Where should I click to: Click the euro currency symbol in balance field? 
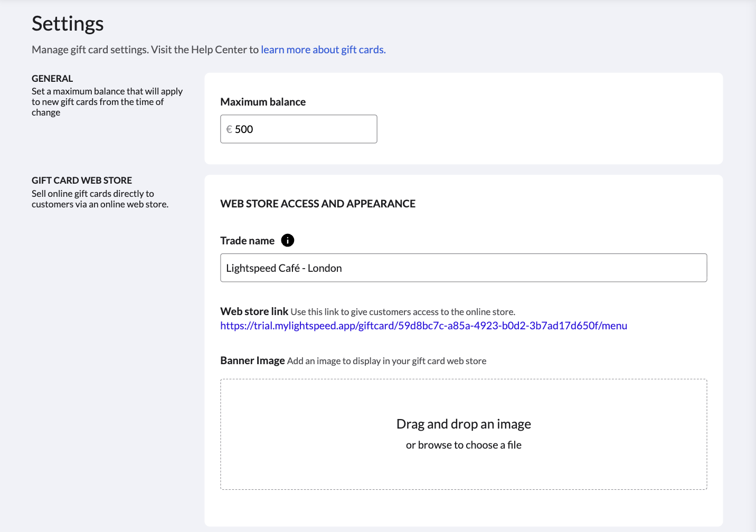click(229, 129)
